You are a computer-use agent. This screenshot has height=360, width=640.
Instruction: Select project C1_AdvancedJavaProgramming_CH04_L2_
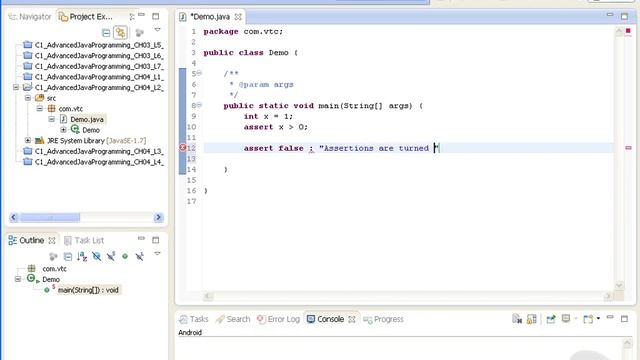(99, 87)
